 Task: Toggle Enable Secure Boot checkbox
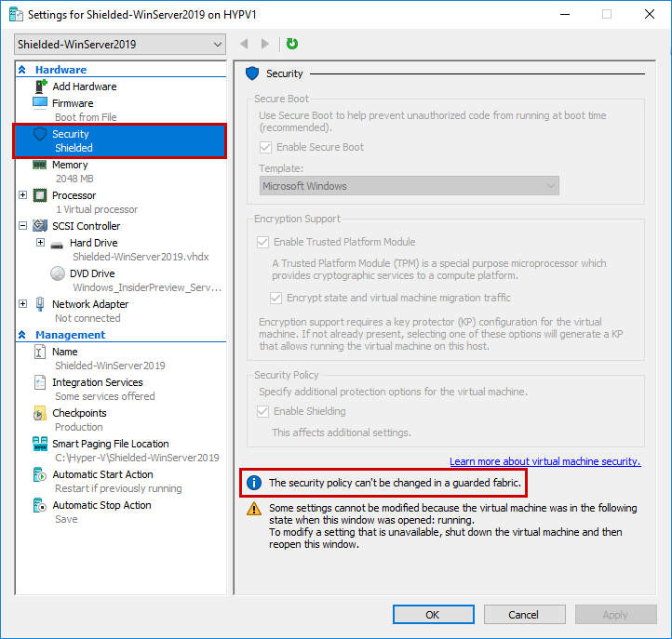pyautogui.click(x=265, y=147)
